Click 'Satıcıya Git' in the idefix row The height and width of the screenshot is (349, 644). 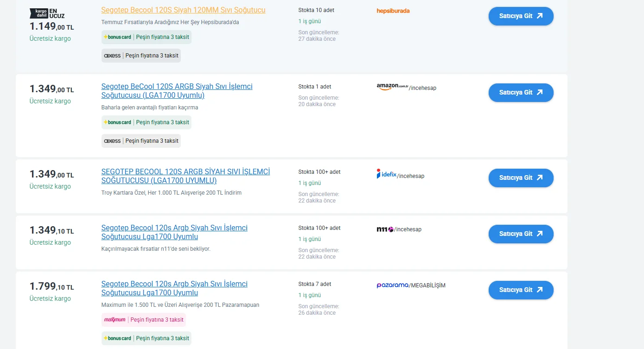click(x=521, y=178)
